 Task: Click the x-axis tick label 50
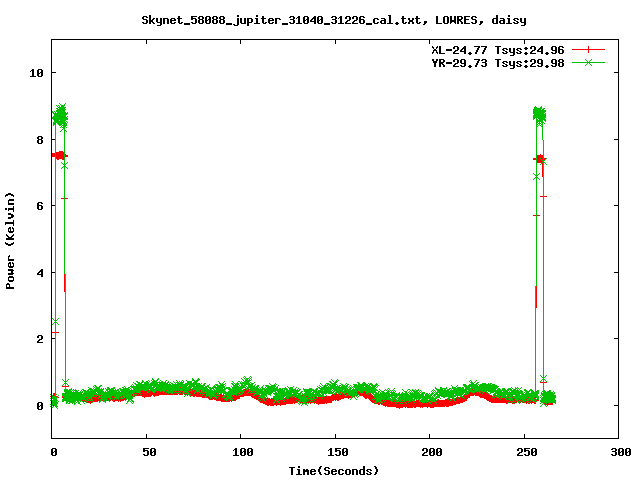(x=149, y=452)
